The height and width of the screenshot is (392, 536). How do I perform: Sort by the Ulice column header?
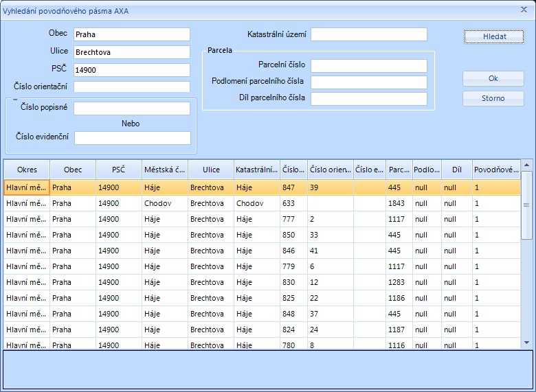point(211,170)
